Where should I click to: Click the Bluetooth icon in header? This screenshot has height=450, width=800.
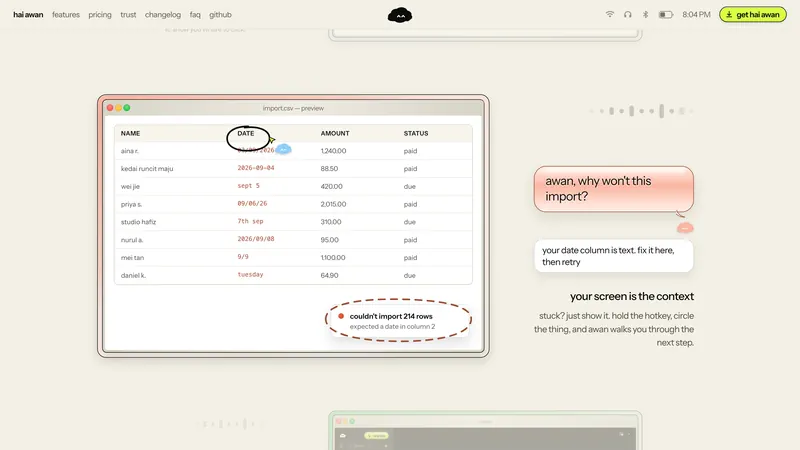pyautogui.click(x=645, y=14)
